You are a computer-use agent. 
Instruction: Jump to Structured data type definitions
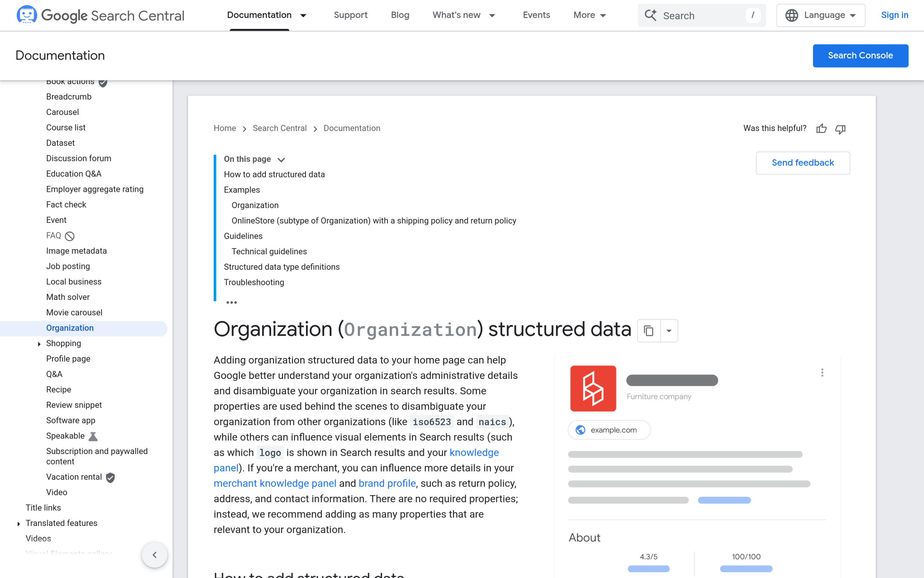coord(282,267)
